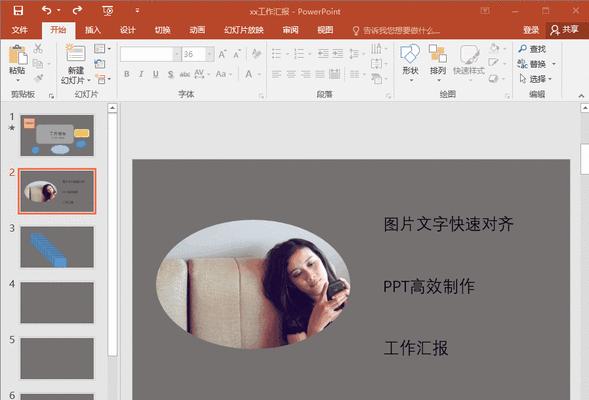Switch to the Review (审阅) tab
The image size is (589, 400).
click(290, 30)
